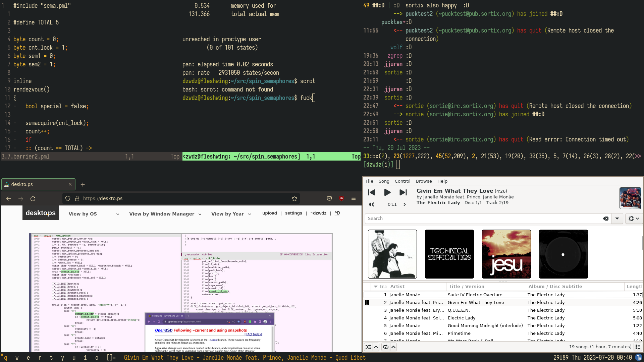The height and width of the screenshot is (362, 644).
Task: Open the View by Window Manager dropdown
Action: coord(165,214)
